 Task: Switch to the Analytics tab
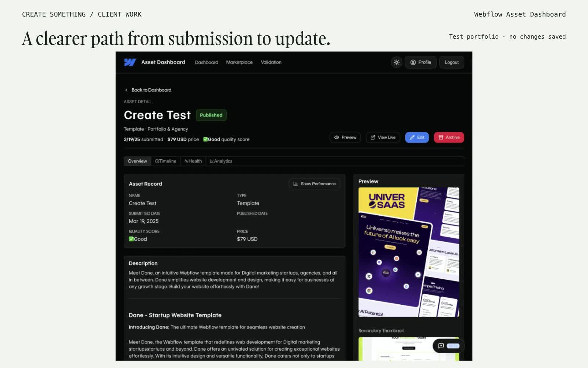[221, 161]
